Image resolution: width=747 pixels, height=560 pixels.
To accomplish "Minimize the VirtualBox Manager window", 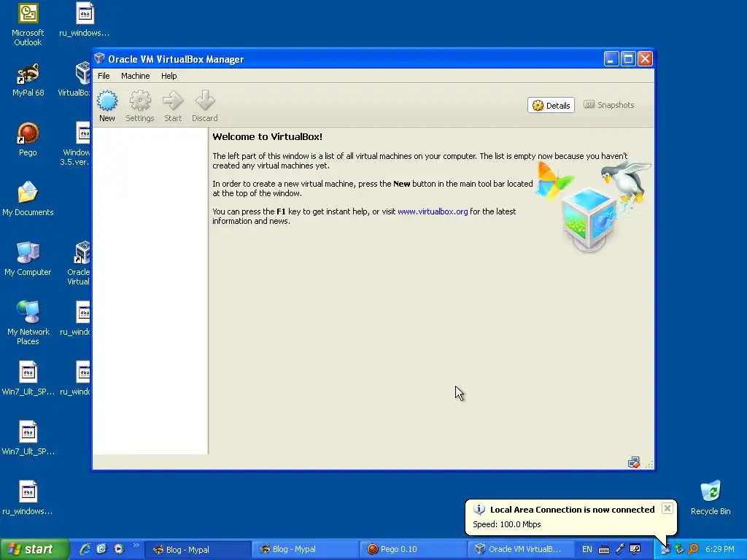I will [x=611, y=59].
